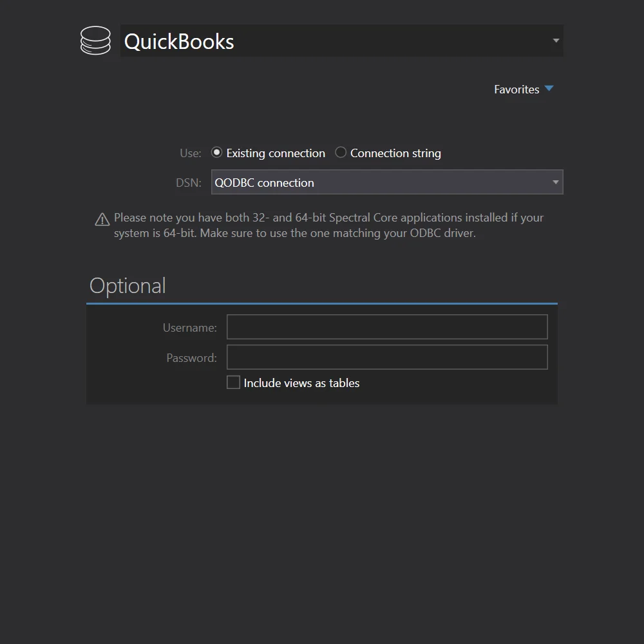Click inside the Password field
644x644 pixels.
[386, 357]
